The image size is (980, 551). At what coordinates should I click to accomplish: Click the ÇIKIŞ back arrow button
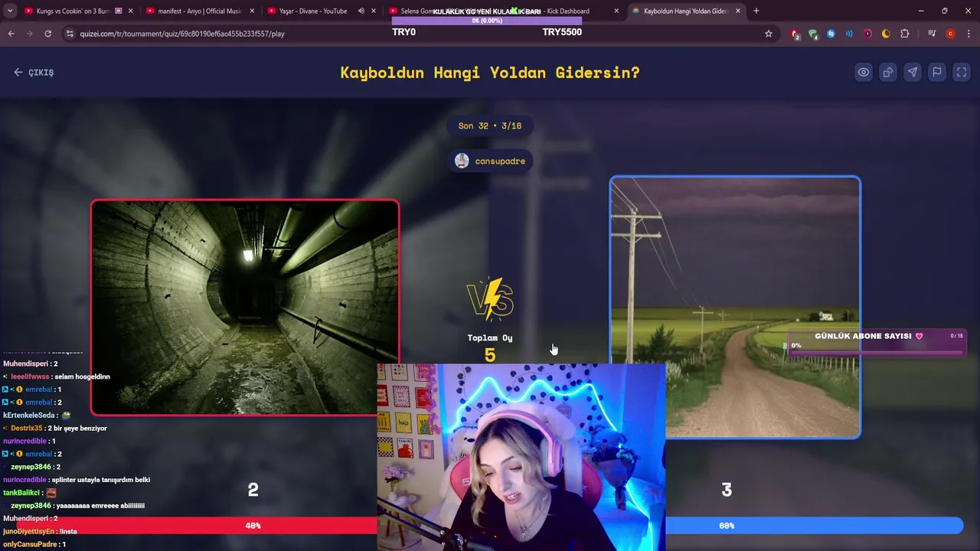(x=34, y=72)
